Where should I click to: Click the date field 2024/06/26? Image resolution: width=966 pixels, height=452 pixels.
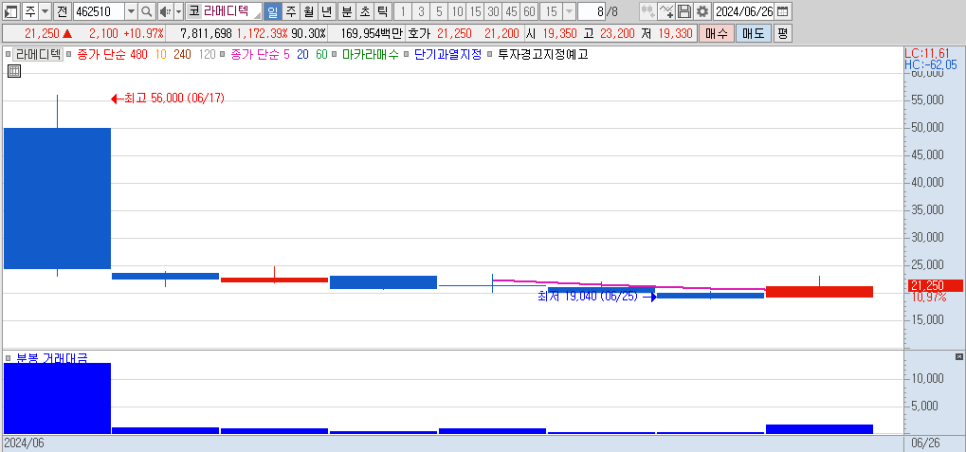(744, 12)
